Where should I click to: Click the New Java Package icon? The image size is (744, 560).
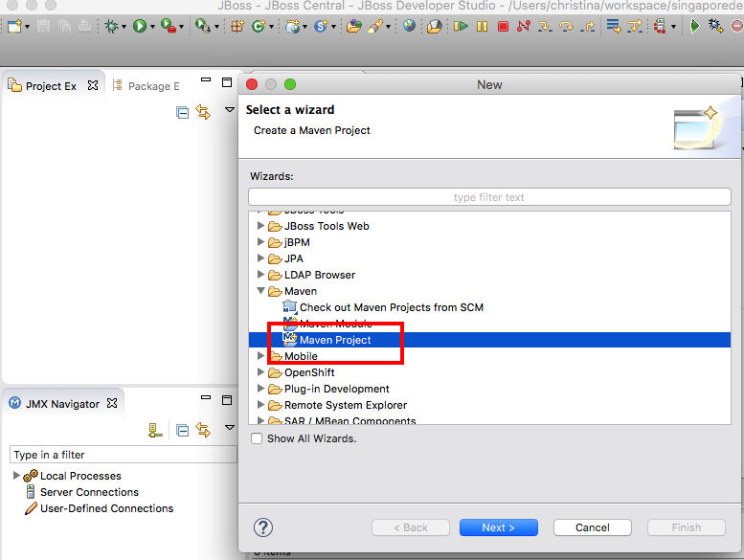coord(237,26)
